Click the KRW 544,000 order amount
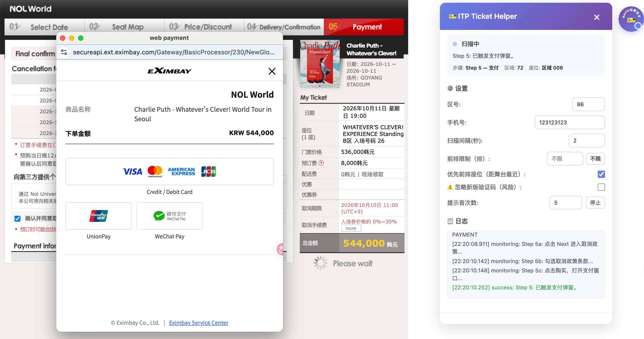The height and width of the screenshot is (339, 644). (251, 133)
